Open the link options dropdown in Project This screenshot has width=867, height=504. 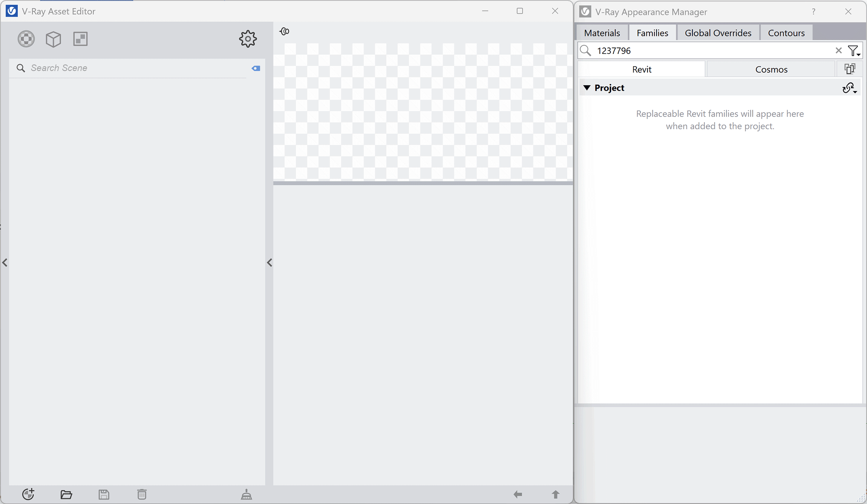pyautogui.click(x=850, y=88)
